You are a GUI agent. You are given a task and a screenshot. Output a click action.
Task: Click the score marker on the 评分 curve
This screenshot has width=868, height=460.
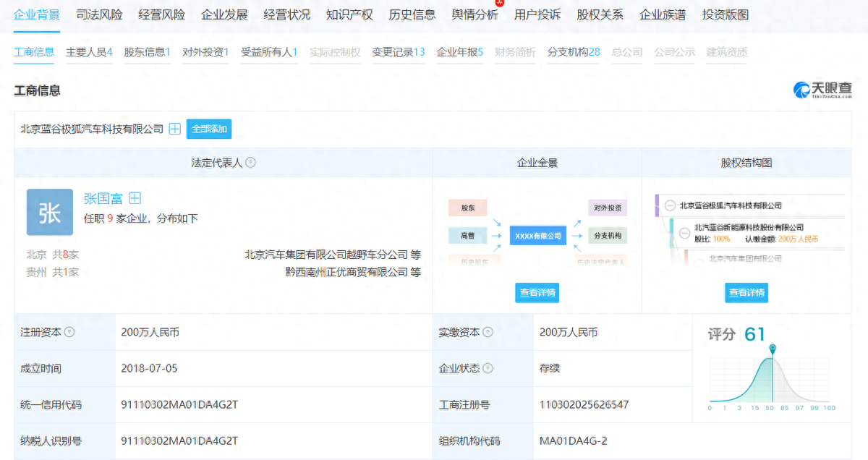click(x=773, y=349)
